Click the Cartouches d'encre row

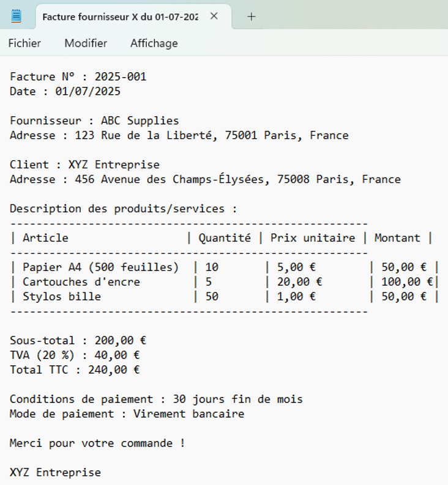(81, 282)
